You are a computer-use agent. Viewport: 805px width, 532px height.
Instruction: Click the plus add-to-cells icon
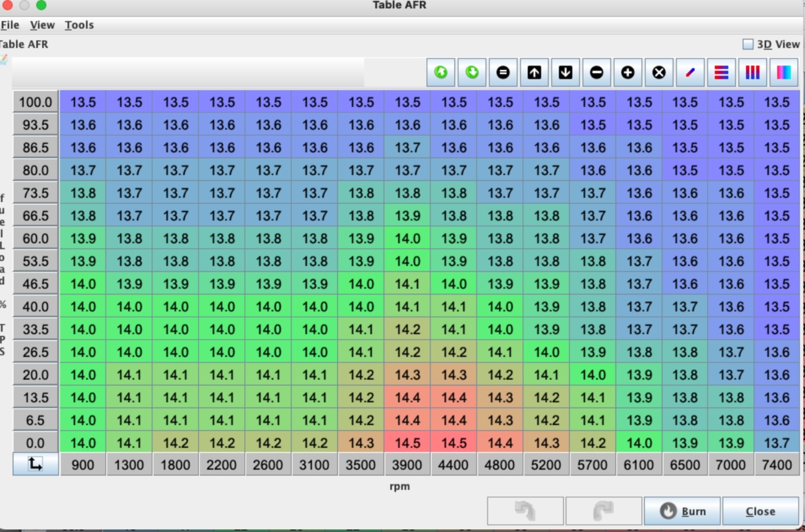point(627,72)
